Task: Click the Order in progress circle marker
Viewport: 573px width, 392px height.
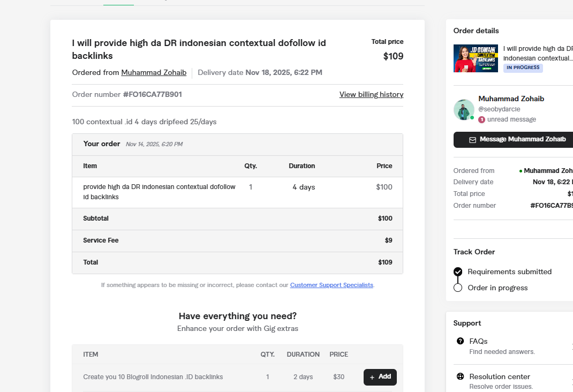Action: click(458, 288)
